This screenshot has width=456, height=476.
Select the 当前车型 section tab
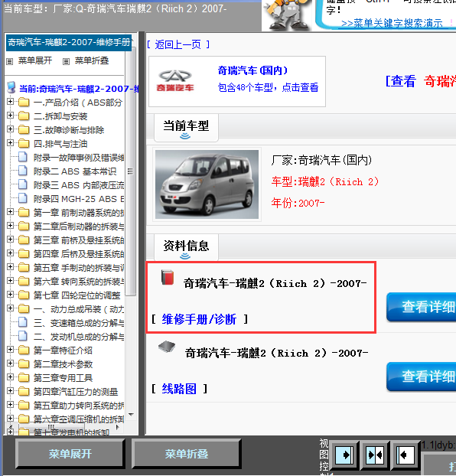pos(186,128)
